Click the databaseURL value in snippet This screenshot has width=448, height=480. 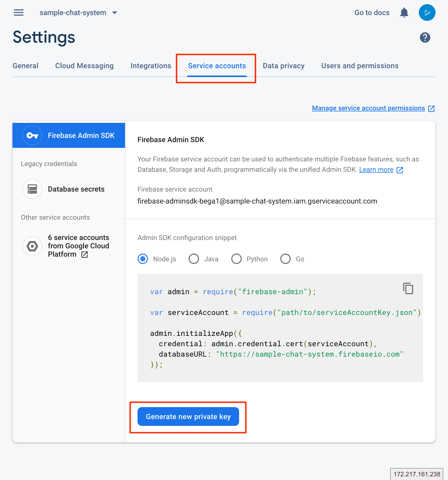[x=309, y=354]
